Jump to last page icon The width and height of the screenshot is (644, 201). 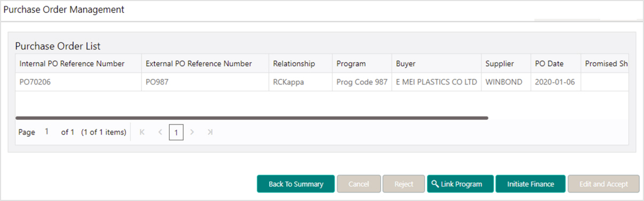click(x=210, y=132)
